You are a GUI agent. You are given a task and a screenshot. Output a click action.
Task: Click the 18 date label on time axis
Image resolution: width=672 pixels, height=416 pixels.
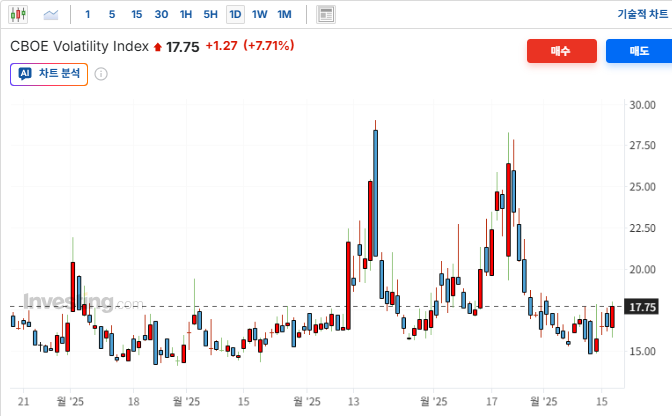[x=134, y=401]
